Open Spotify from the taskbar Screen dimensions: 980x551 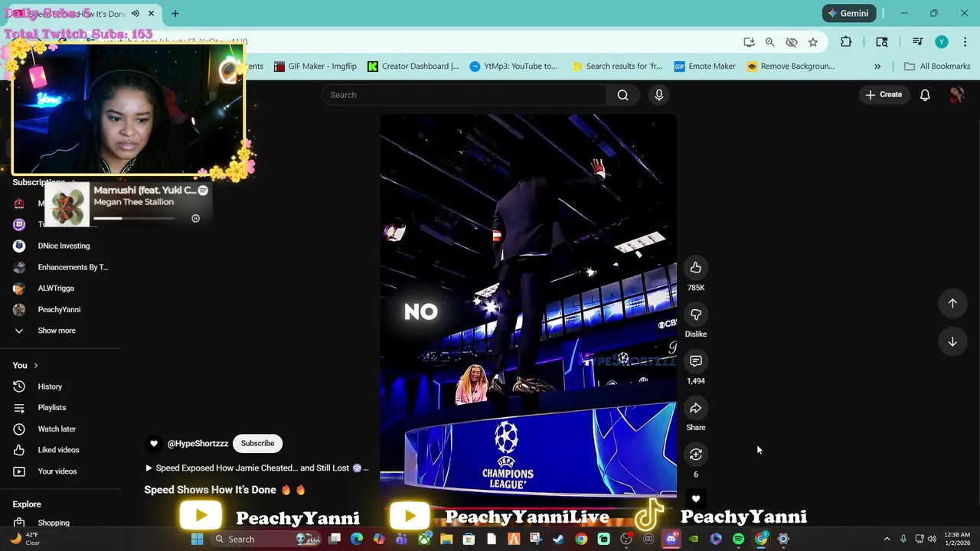pos(738,539)
